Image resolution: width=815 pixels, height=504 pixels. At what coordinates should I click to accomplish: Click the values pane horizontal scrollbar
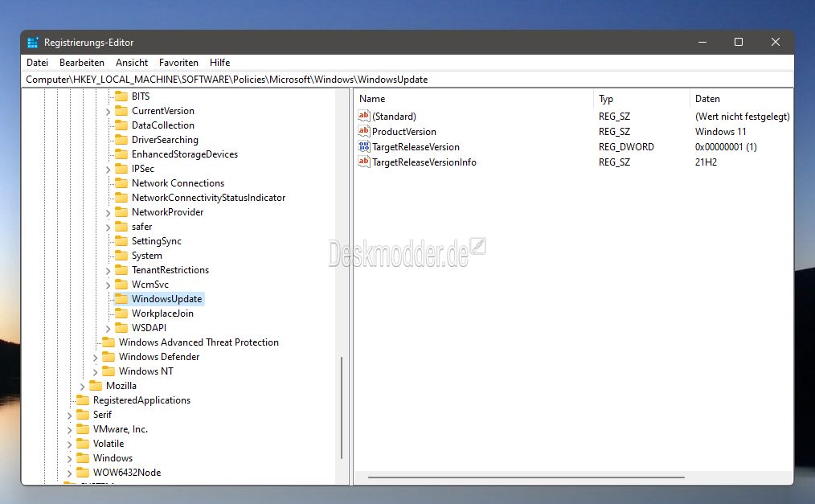(526, 477)
